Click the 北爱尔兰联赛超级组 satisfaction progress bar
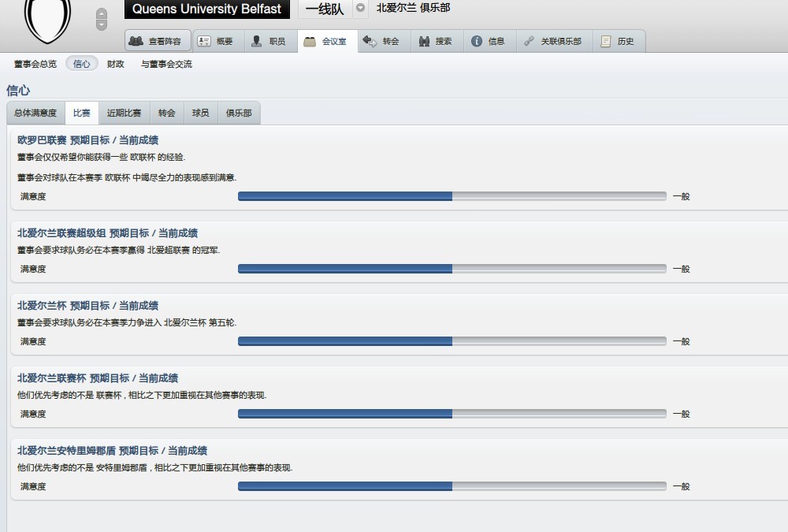The height and width of the screenshot is (532, 788). coord(452,269)
